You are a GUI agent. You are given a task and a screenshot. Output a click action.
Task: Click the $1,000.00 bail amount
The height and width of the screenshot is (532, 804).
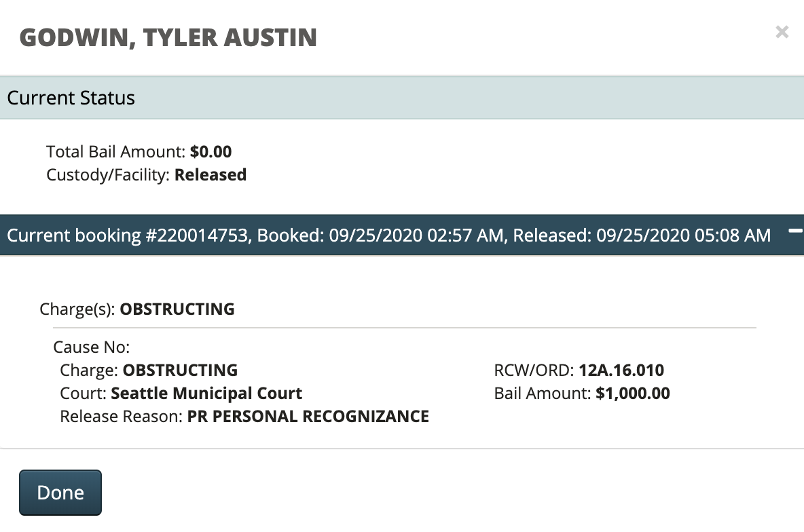632,394
